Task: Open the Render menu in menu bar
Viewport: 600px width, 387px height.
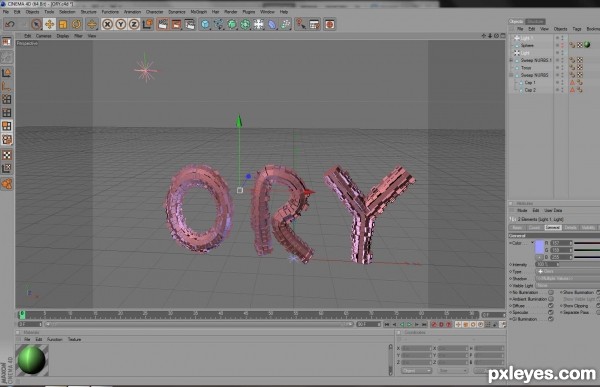Action: coord(230,12)
